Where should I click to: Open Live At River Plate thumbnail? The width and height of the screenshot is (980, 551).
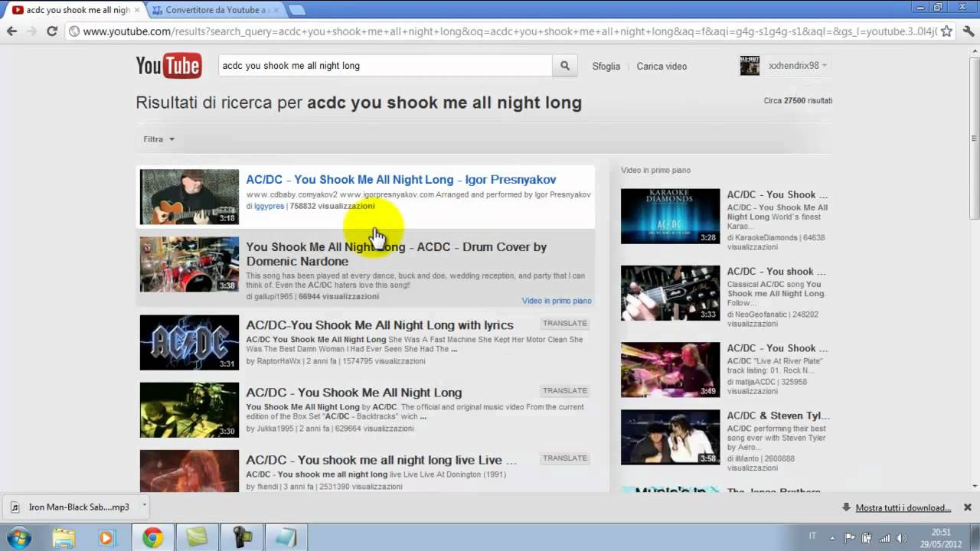pyautogui.click(x=670, y=370)
